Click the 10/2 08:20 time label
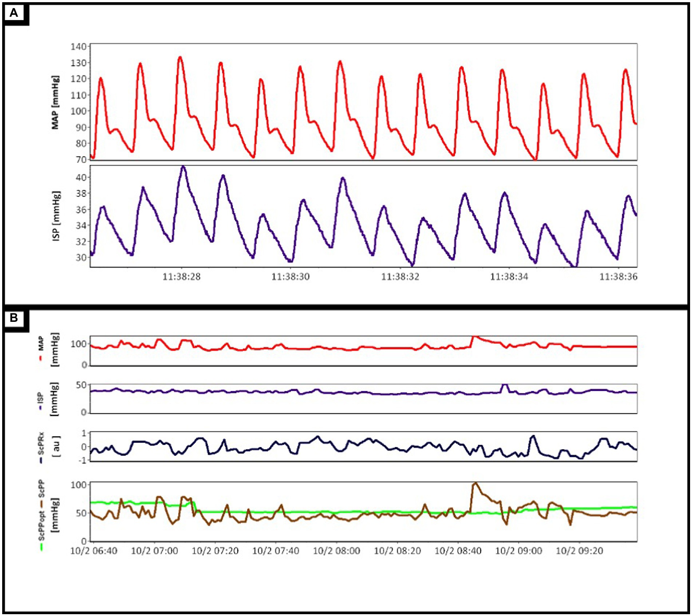The height and width of the screenshot is (616, 693). (397, 551)
